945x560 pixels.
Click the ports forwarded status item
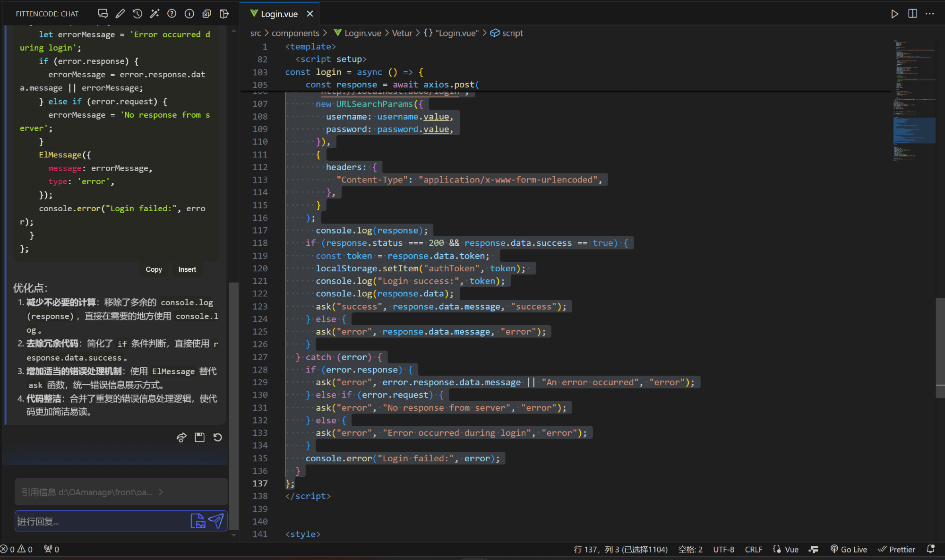tap(52, 549)
